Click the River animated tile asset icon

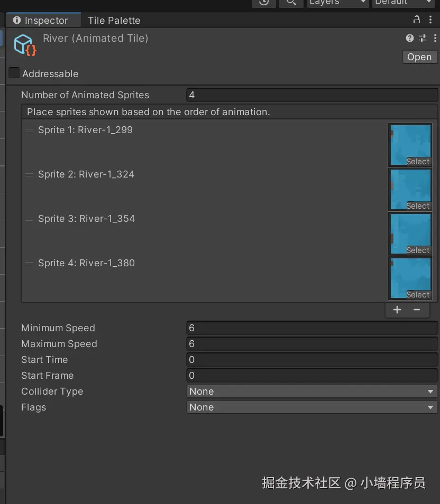pos(24,45)
